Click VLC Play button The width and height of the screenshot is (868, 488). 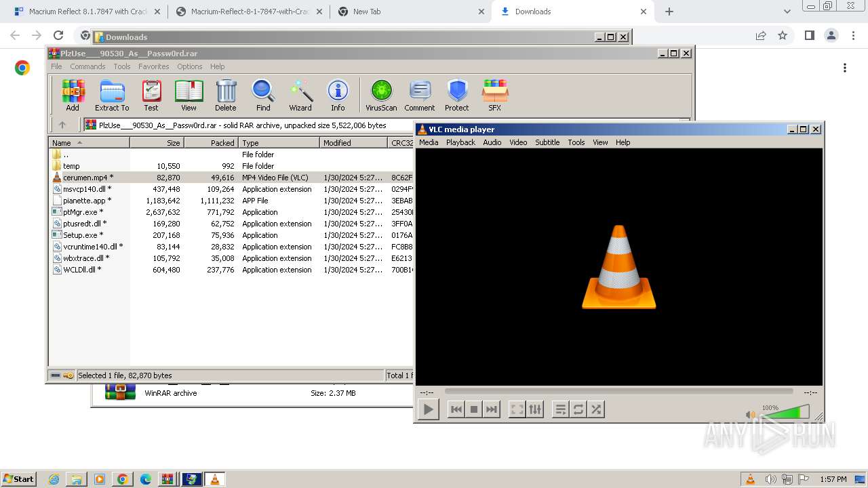coord(428,409)
